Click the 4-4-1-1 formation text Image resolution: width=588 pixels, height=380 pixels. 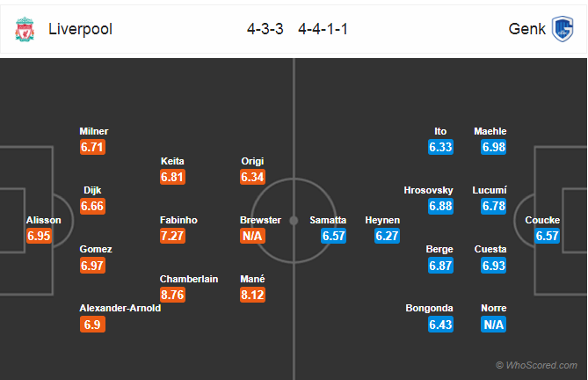323,29
